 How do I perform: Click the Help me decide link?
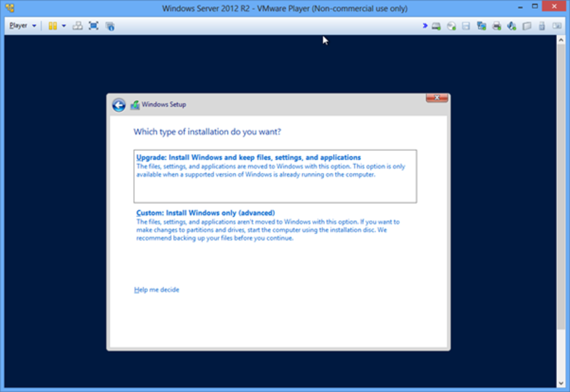[157, 289]
